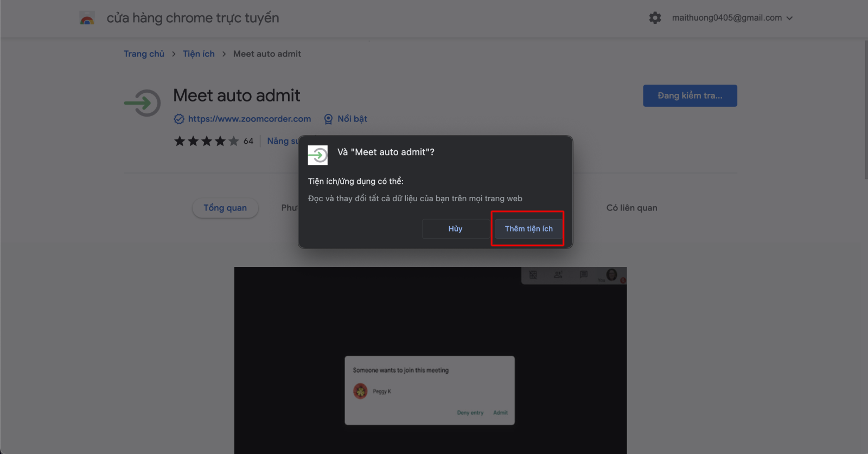Click the Peggy K avatar in preview

[x=360, y=391]
